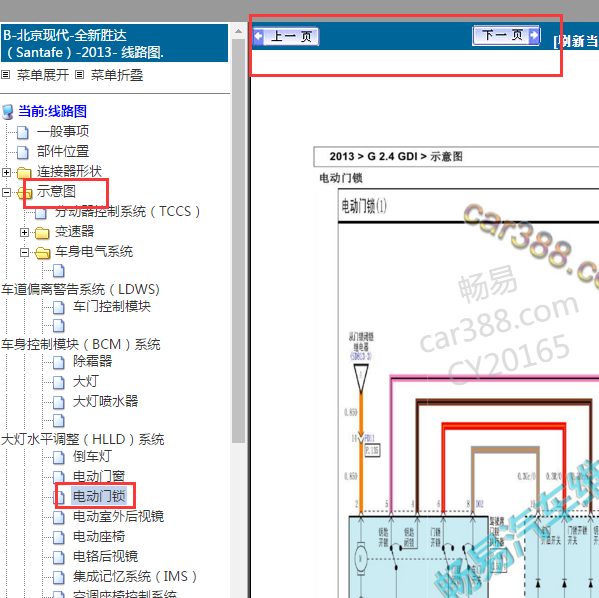599x598 pixels.
Task: Click the page icon next to 倒车灯
Action: (x=59, y=457)
